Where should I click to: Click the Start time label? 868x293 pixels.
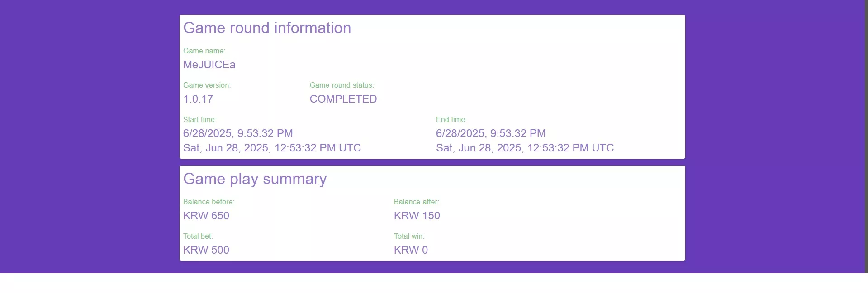199,120
